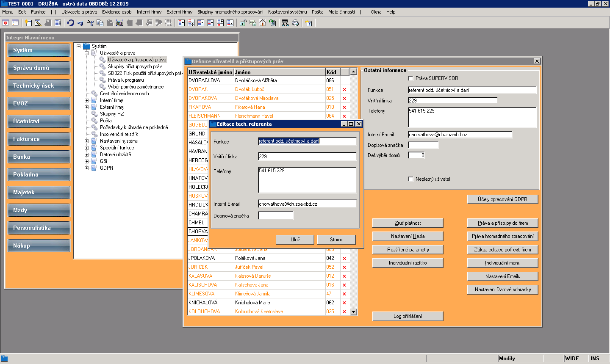Viewport: 610px width, 364px height.
Task: Click the network diagram toolbar icon
Action: [x=286, y=23]
